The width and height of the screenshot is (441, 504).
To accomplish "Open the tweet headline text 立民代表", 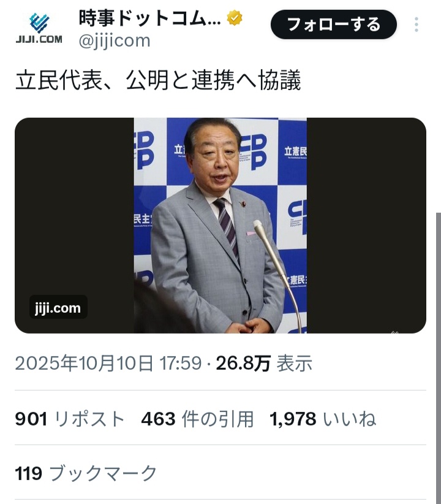I will (x=158, y=80).
